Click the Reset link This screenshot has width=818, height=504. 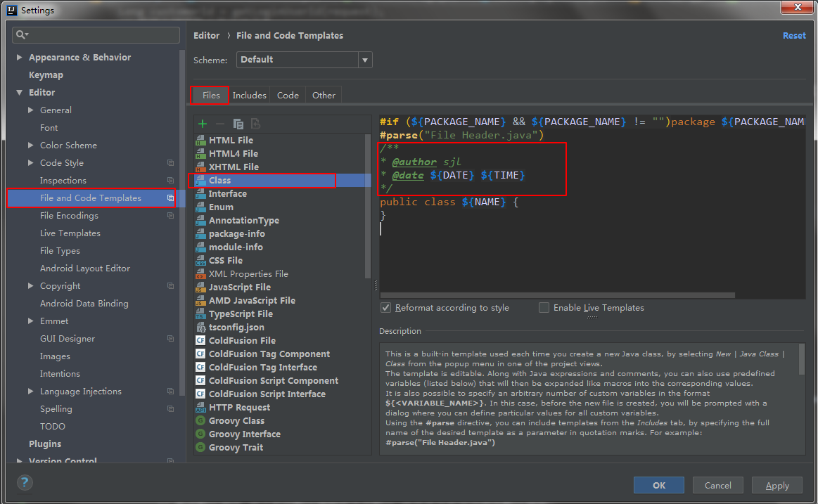pyautogui.click(x=794, y=36)
